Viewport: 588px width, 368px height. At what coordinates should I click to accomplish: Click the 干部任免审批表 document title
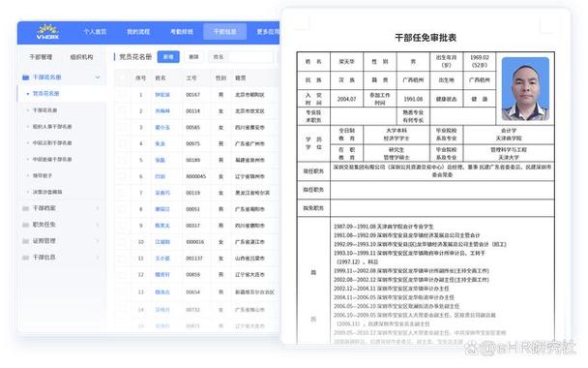point(426,38)
